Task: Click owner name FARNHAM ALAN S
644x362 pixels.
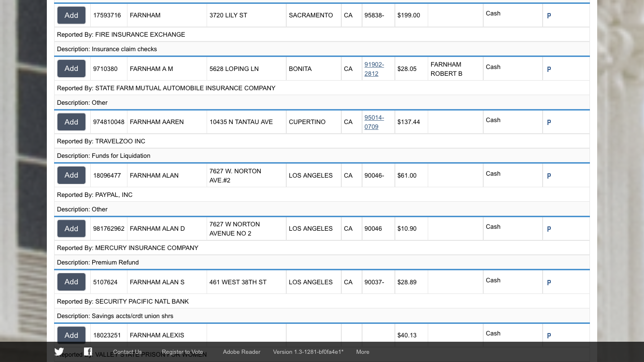Action: point(157,282)
